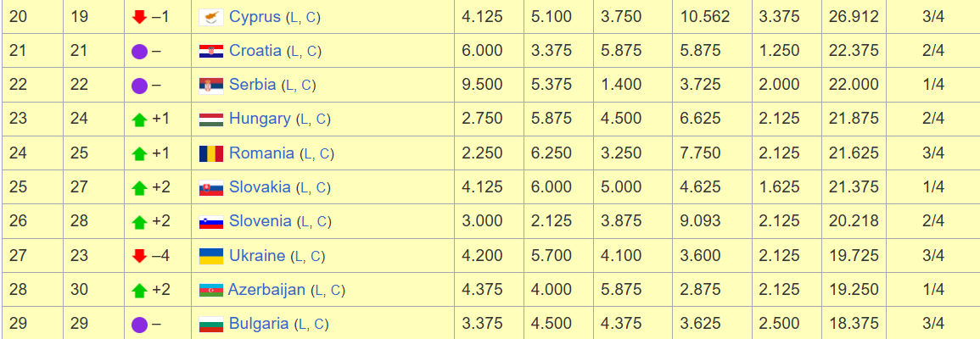Click the L league link next to Cyprus

pyautogui.click(x=292, y=18)
